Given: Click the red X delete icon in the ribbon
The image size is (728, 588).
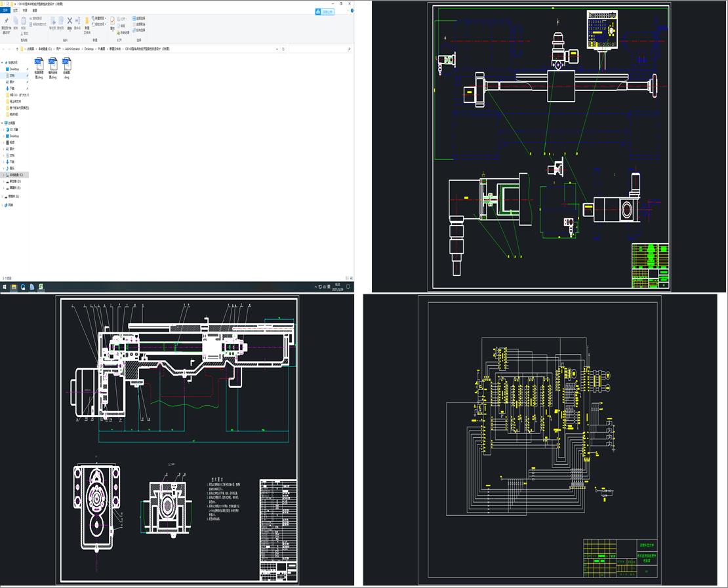Looking at the screenshot, I should tap(70, 21).
